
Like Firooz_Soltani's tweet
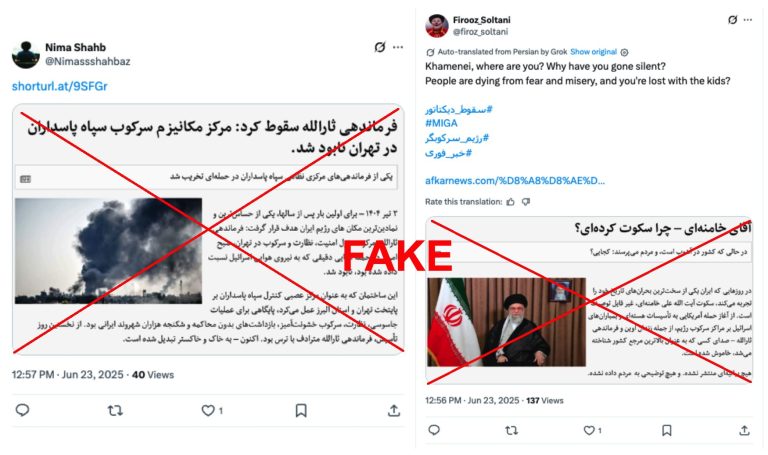(x=589, y=430)
